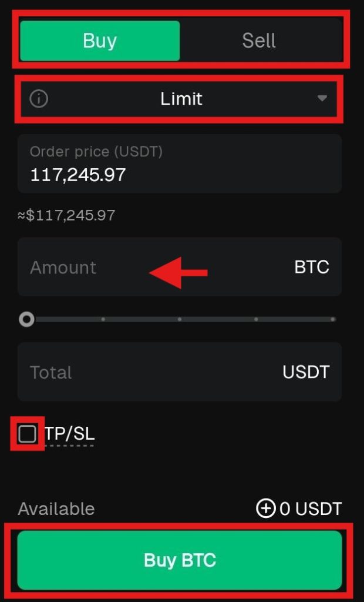Click the Available balance label

56,509
